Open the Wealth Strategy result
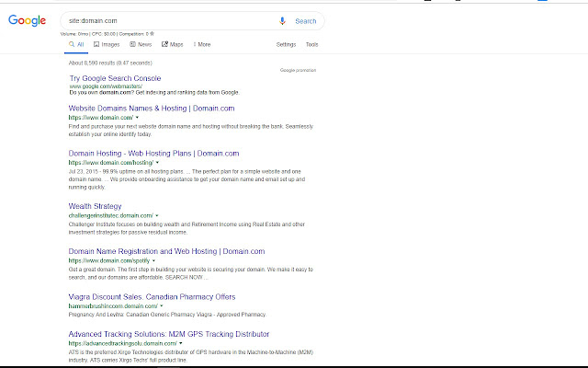Screen dimensions: 588x368 tap(95, 206)
